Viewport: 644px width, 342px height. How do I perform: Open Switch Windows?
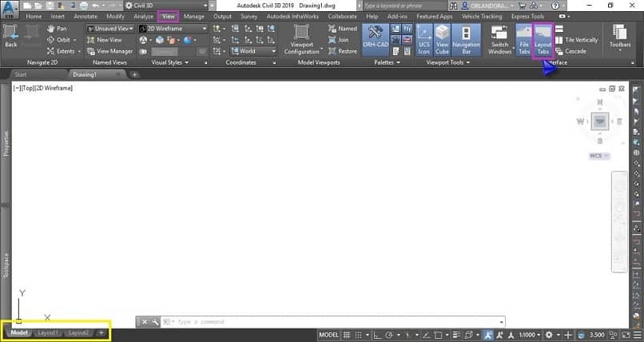click(500, 40)
